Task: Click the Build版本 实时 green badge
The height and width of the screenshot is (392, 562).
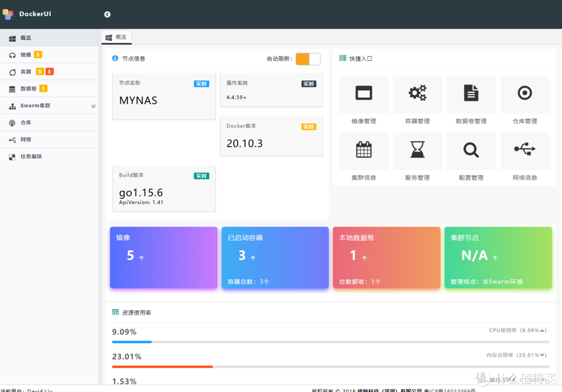Action: click(201, 176)
